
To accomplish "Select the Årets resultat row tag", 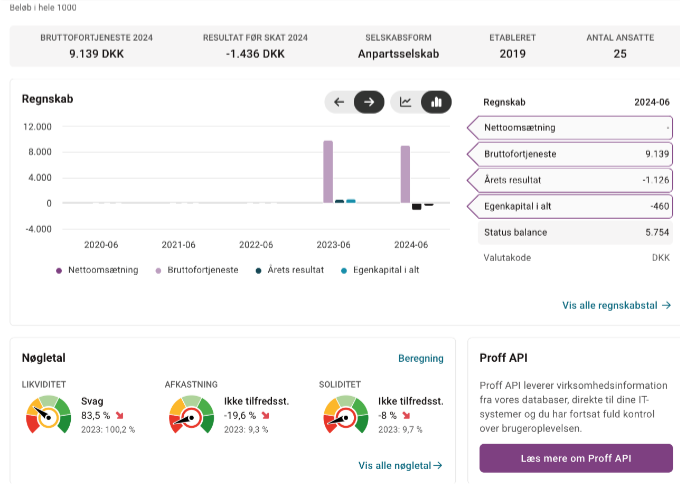I will point(571,180).
